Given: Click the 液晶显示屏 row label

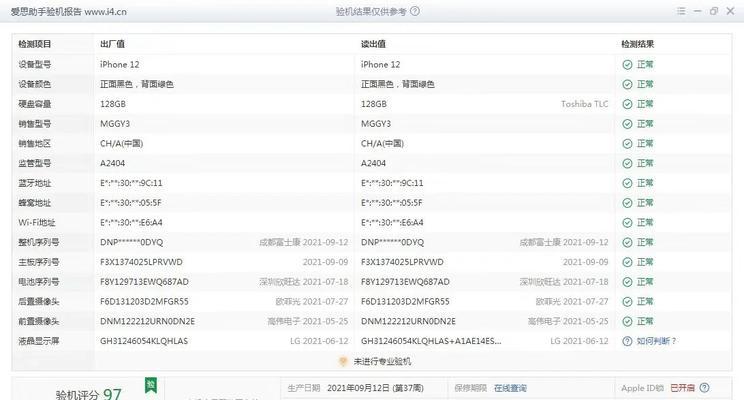Looking at the screenshot, I should tap(38, 341).
